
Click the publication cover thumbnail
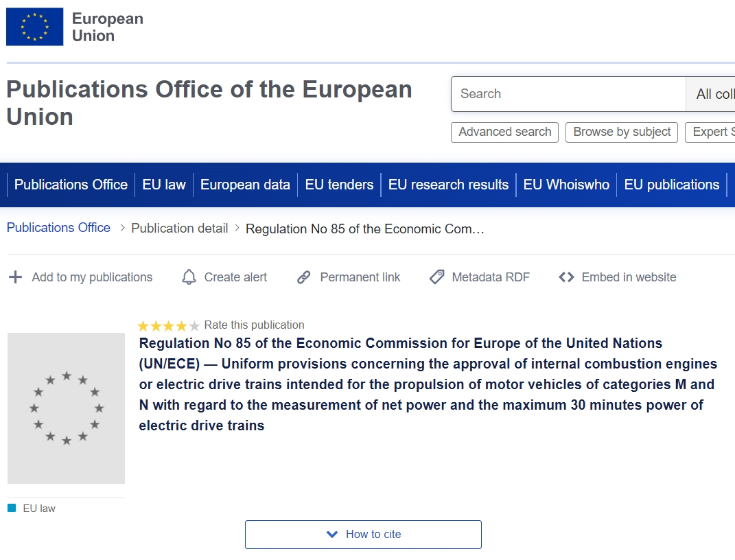coord(66,408)
